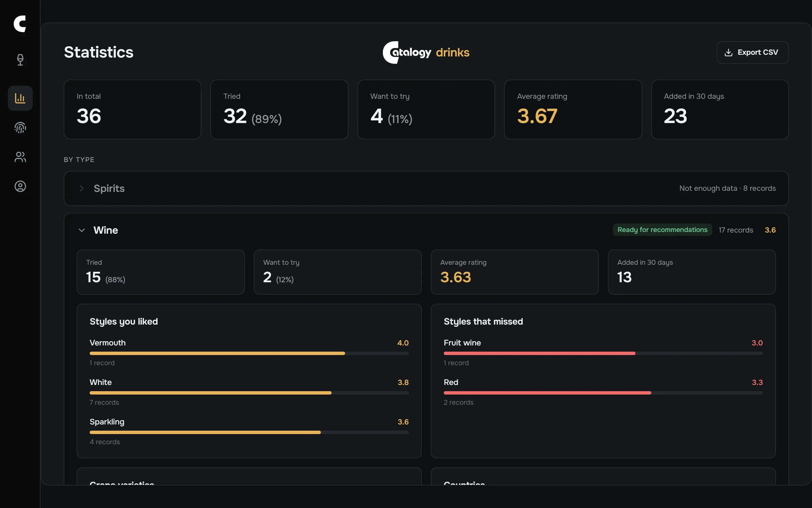
Task: Click the 'Styles you liked' heading
Action: [123, 322]
